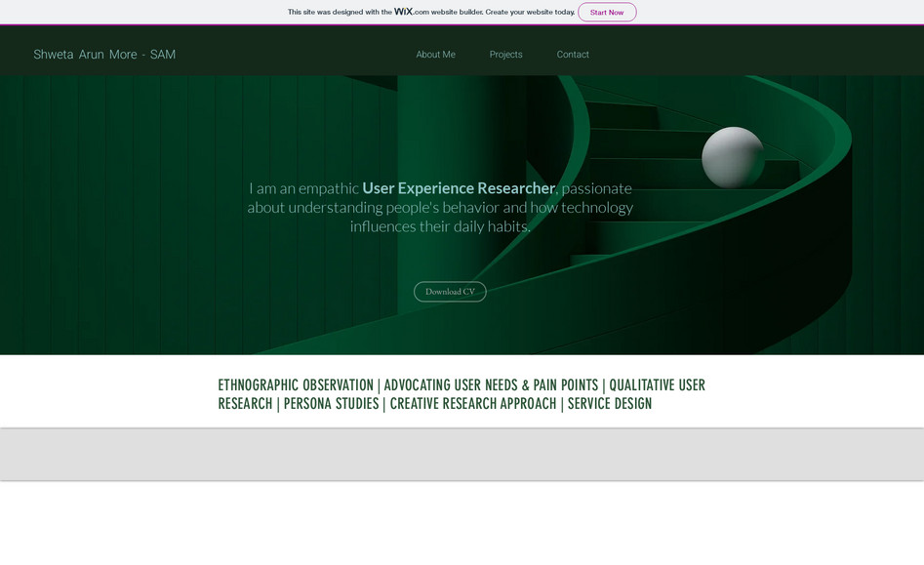924x565 pixels.
Task: Click 'Create your website today' banner text
Action: [x=530, y=12]
